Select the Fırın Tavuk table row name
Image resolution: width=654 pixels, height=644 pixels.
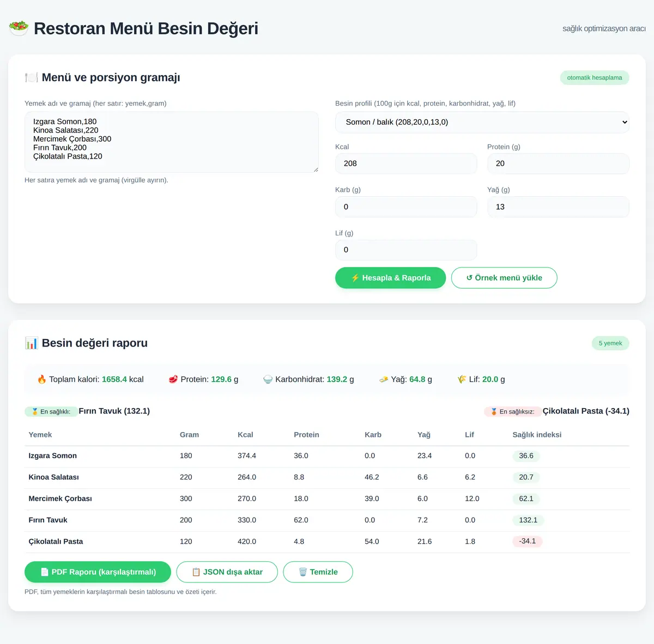48,520
